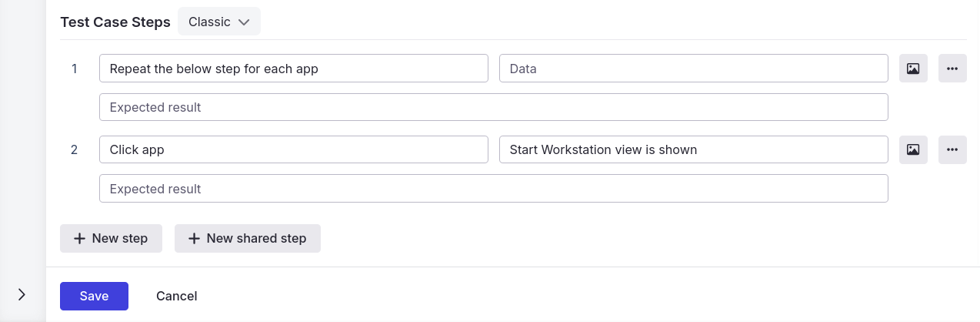Click the 'Repeat the below step' action field
Screen dimensions: 980x322
click(x=294, y=69)
